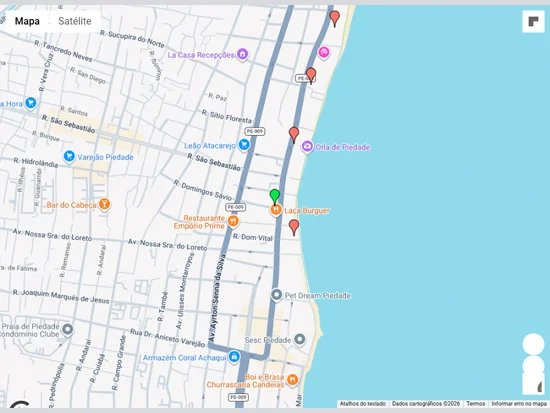
Task: Click the R. San Diego street label
Action: coord(88,75)
